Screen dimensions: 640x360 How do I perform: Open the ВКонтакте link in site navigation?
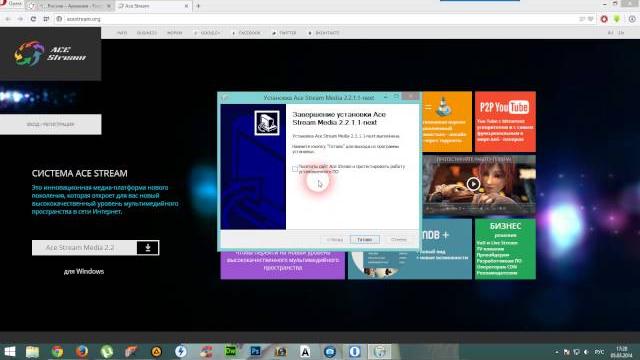tap(324, 33)
